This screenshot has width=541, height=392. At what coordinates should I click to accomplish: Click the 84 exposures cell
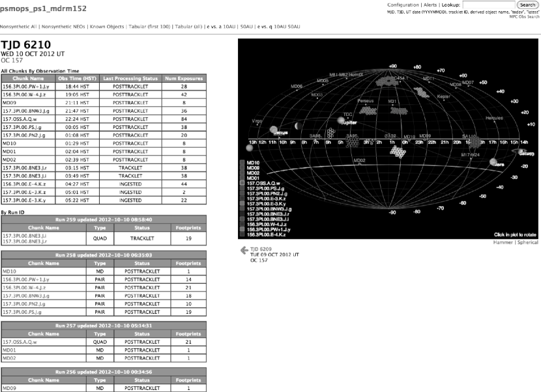click(x=184, y=119)
